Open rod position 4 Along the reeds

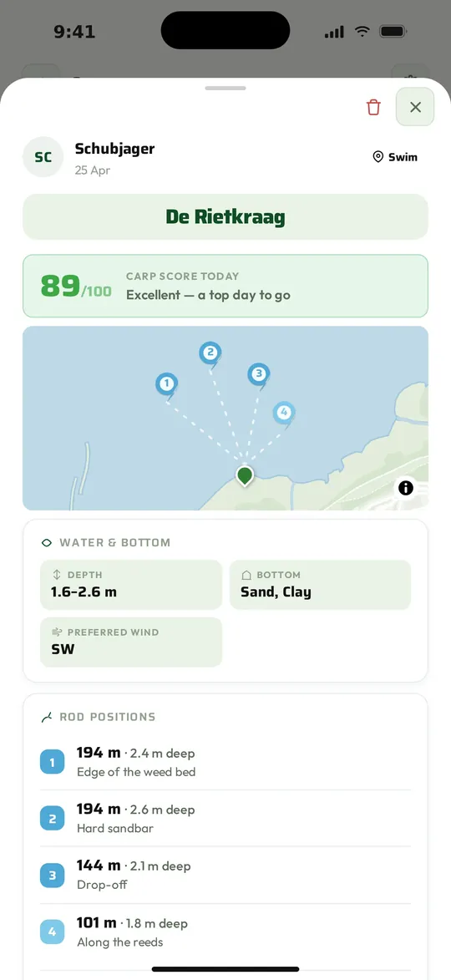[x=225, y=932]
